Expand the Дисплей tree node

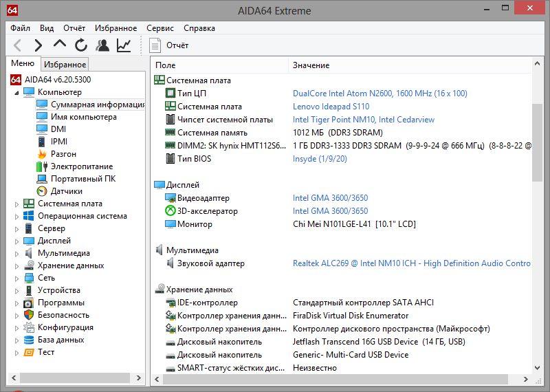coord(16,241)
